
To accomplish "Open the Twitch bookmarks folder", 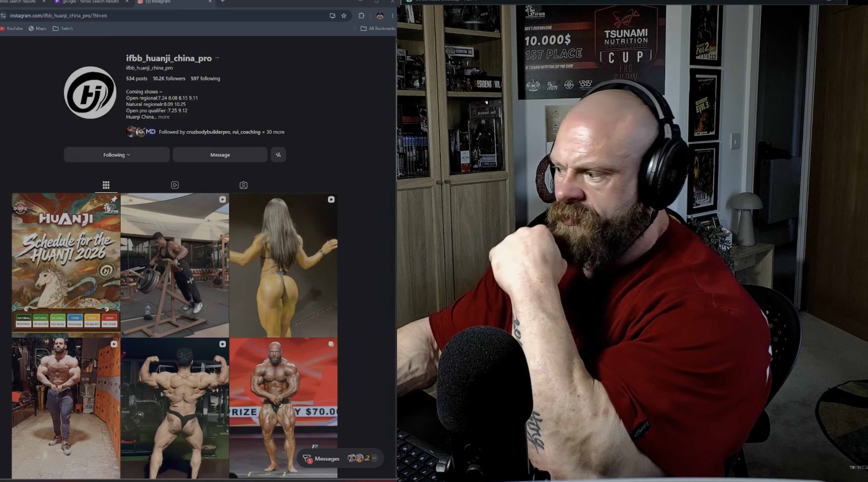I will [63, 28].
